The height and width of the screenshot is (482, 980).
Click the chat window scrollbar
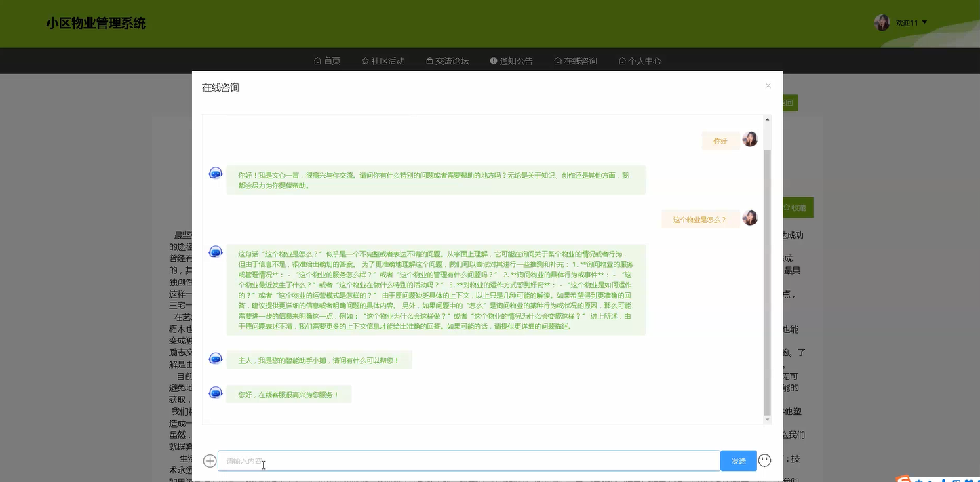tap(767, 271)
